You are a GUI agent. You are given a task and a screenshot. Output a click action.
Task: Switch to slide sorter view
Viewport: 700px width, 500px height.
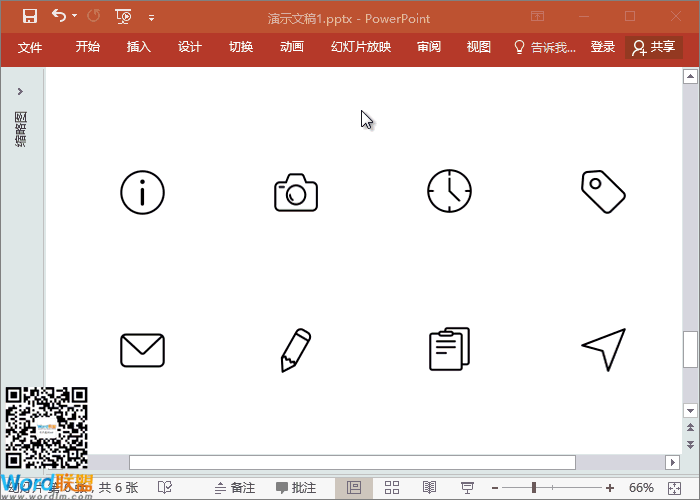[392, 487]
